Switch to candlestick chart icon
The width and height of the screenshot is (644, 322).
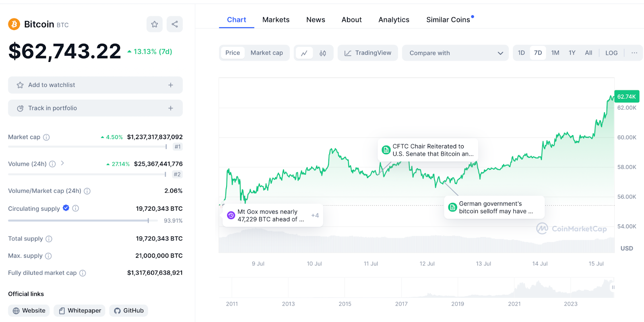pos(323,53)
